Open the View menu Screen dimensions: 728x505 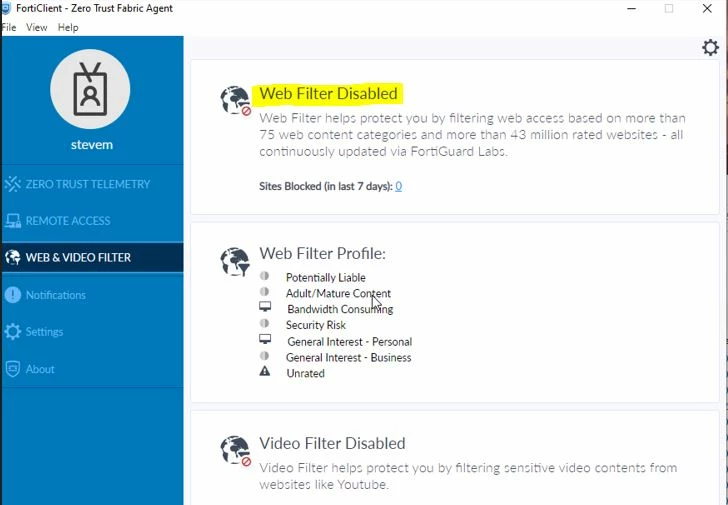pyautogui.click(x=37, y=27)
